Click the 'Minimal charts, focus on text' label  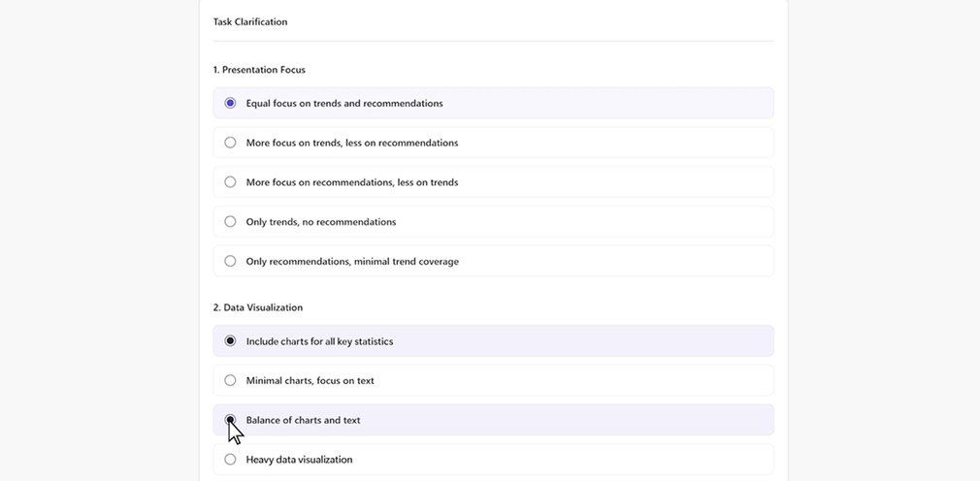click(x=310, y=381)
